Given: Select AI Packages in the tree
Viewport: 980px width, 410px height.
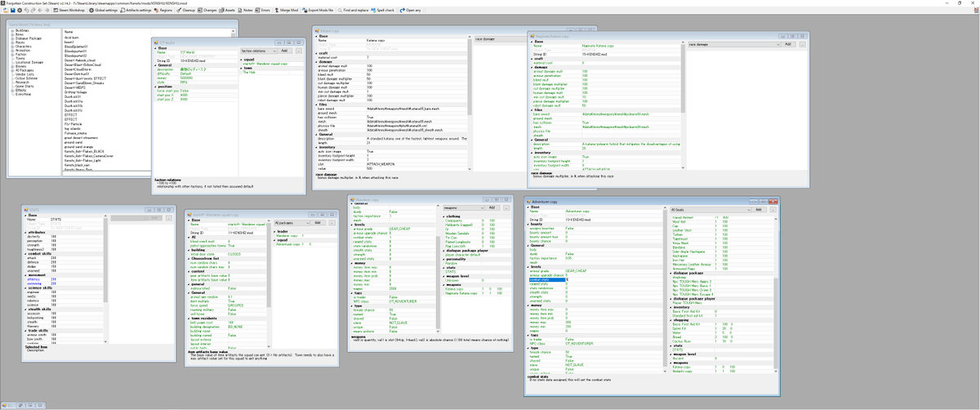Looking at the screenshot, I should pyautogui.click(x=24, y=70).
